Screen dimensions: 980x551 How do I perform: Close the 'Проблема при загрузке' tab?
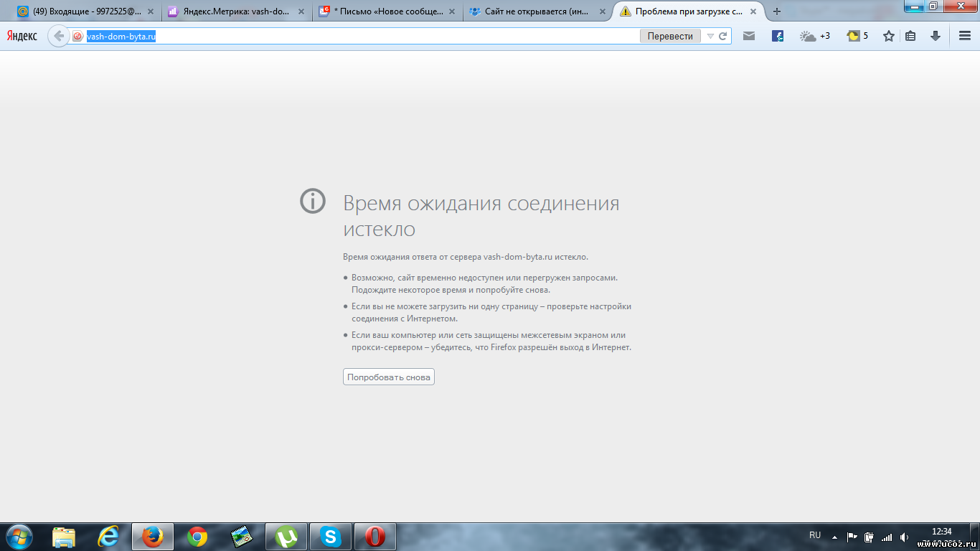753,11
